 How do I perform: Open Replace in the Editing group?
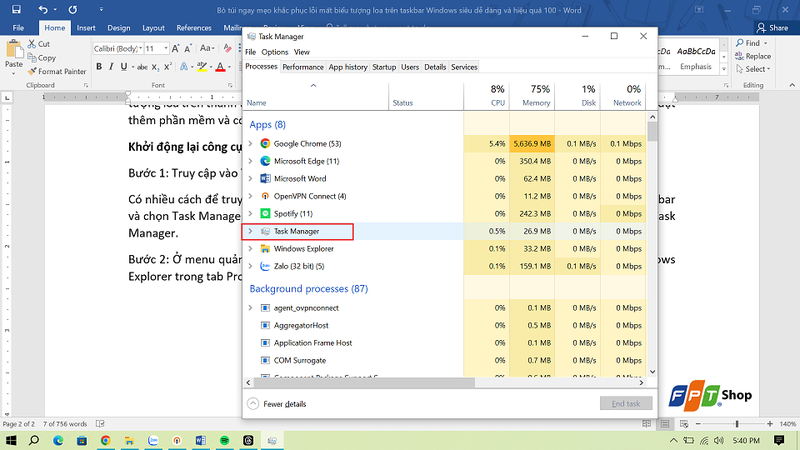click(753, 56)
